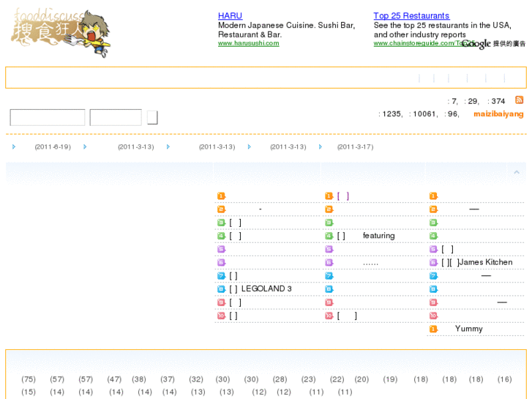Open the tag counted (47)
The width and height of the screenshot is (532, 399).
114,379
